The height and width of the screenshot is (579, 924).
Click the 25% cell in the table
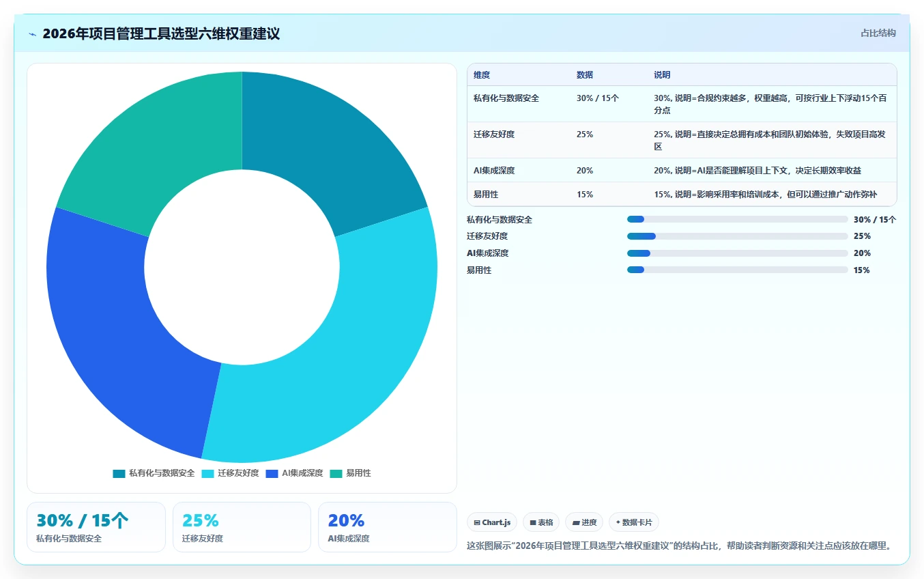click(585, 135)
